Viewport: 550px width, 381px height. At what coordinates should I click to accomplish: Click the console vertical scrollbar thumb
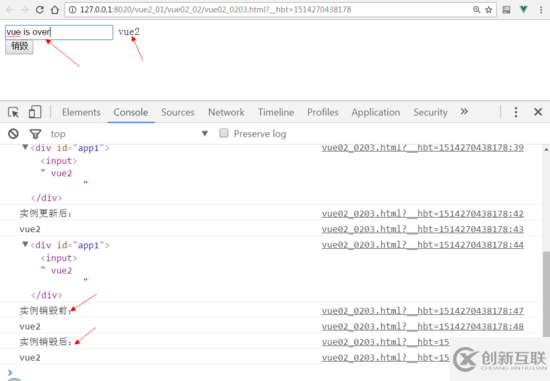coord(546,293)
